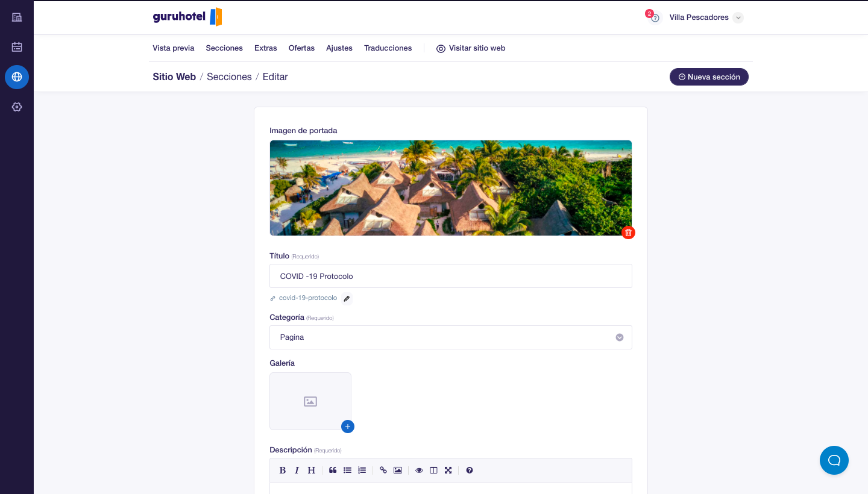Open the Secciones menu item

point(224,48)
